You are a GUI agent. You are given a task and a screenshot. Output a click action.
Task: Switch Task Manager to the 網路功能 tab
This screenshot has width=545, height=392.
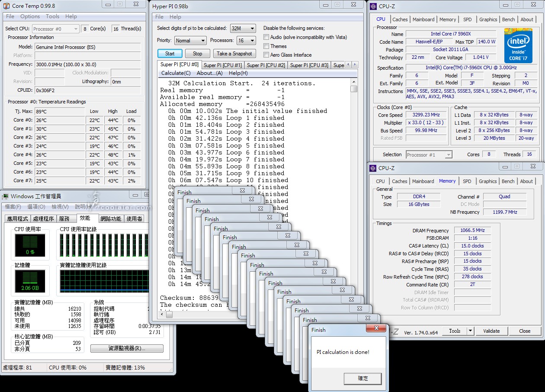111,219
